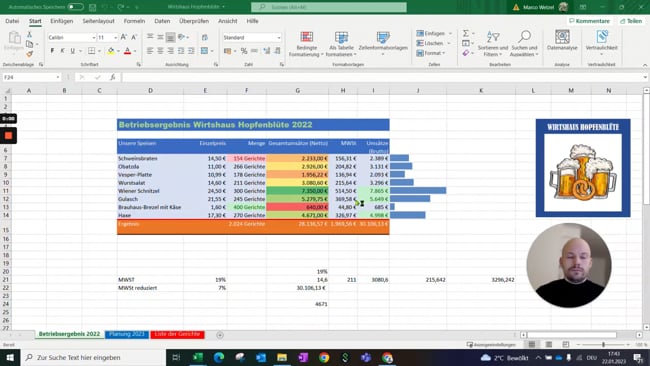This screenshot has height=366, width=650.
Task: Cut selection with the scissors icon
Action: pyautogui.click(x=29, y=35)
